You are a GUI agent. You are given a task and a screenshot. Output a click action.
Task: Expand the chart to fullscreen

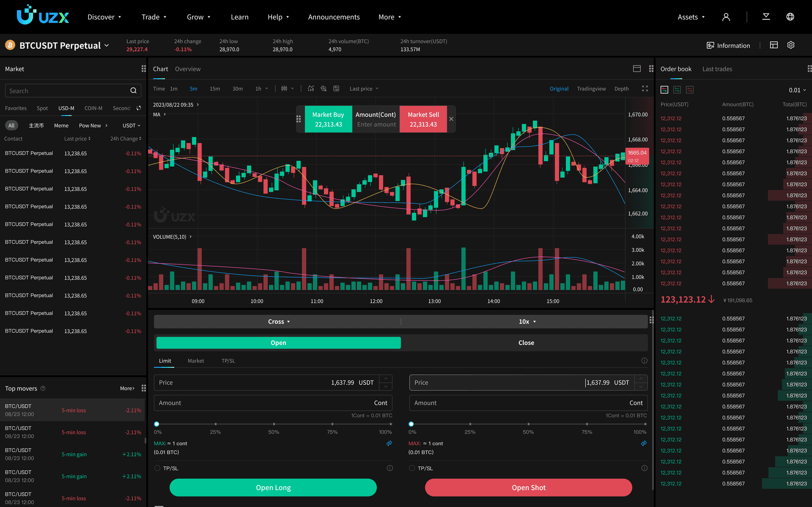pos(645,88)
